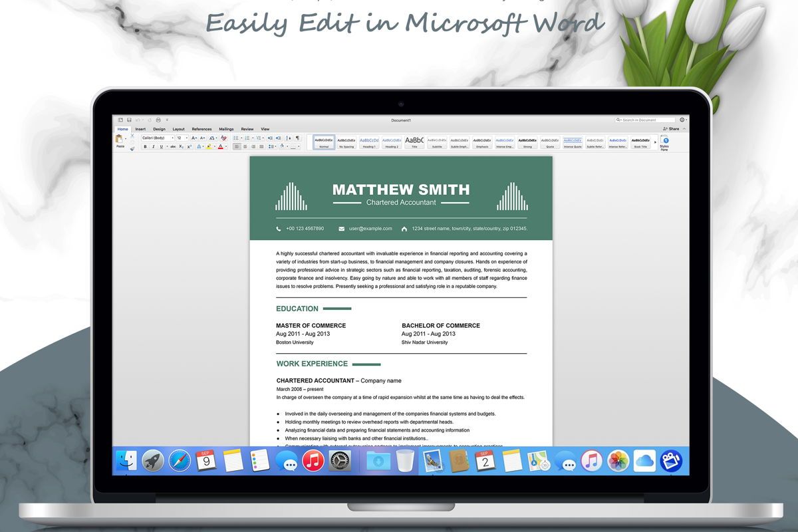Switch to the Review tab
798x532 pixels.
247,129
